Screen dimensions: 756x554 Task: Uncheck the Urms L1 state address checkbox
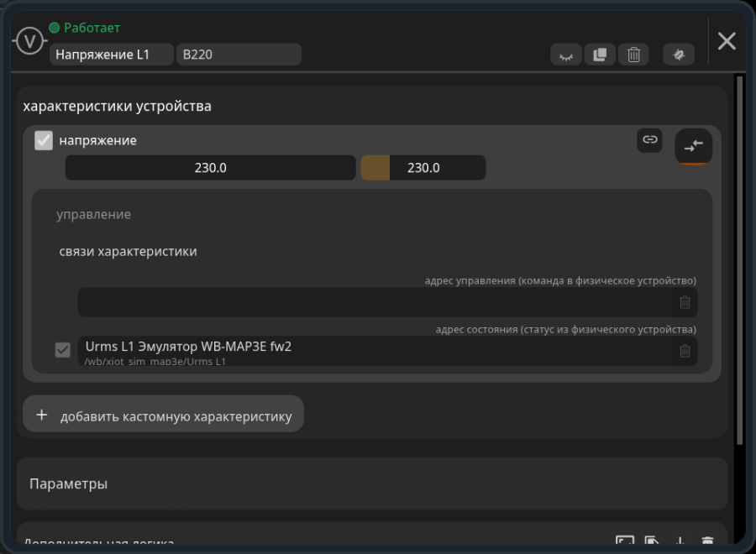click(63, 350)
